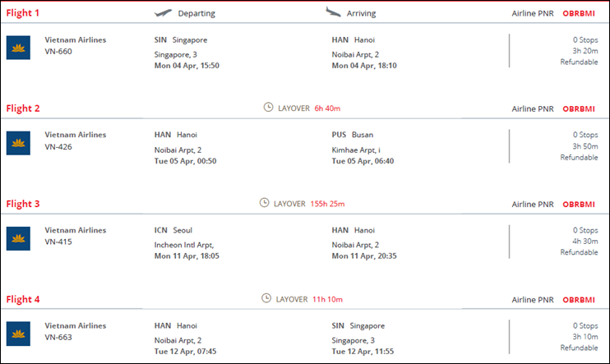Click the clock icon beside 11h 10m layover
This screenshot has width=610, height=364.
pyautogui.click(x=266, y=298)
